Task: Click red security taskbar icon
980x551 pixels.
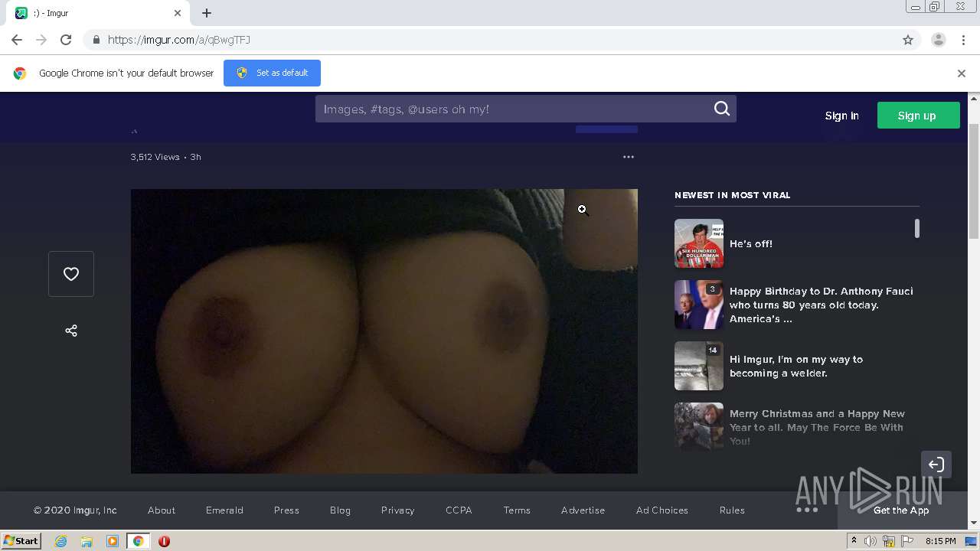Action: pyautogui.click(x=164, y=541)
